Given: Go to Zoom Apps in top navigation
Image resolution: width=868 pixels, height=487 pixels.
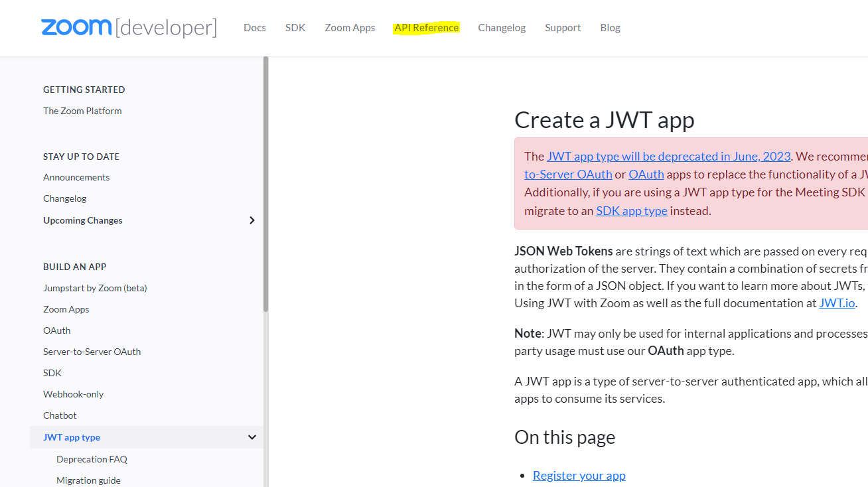Looking at the screenshot, I should (350, 27).
